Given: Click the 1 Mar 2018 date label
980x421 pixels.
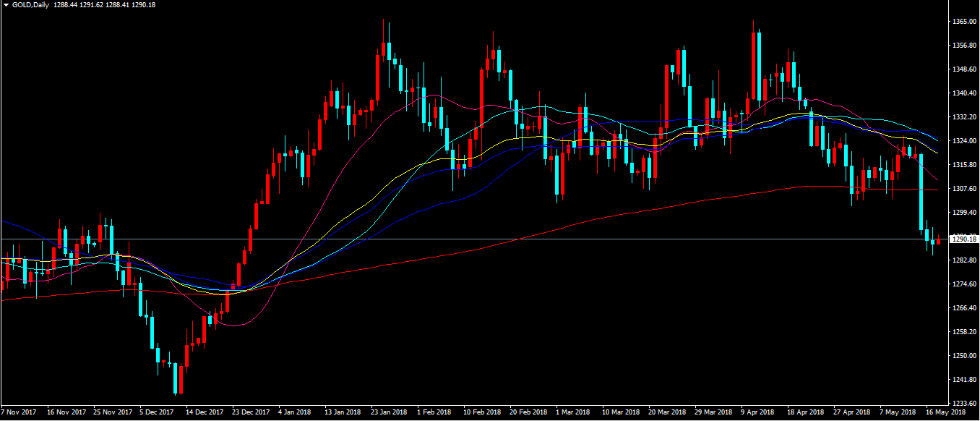Looking at the screenshot, I should click(x=572, y=412).
